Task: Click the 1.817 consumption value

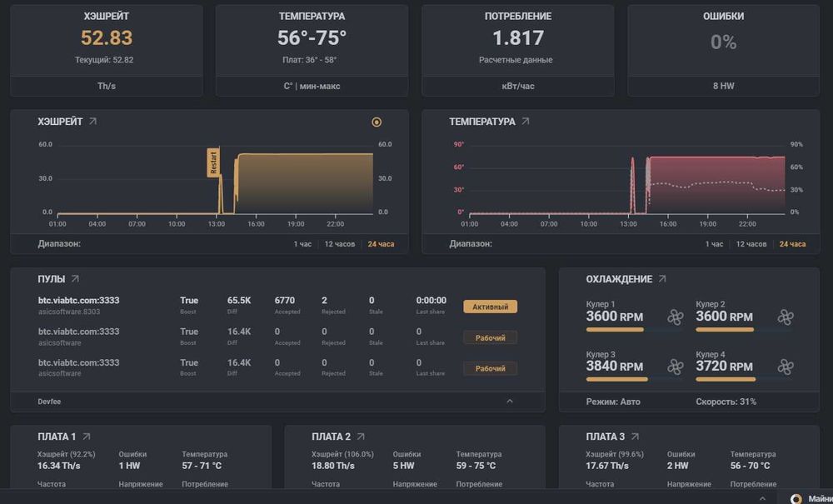Action: tap(518, 37)
